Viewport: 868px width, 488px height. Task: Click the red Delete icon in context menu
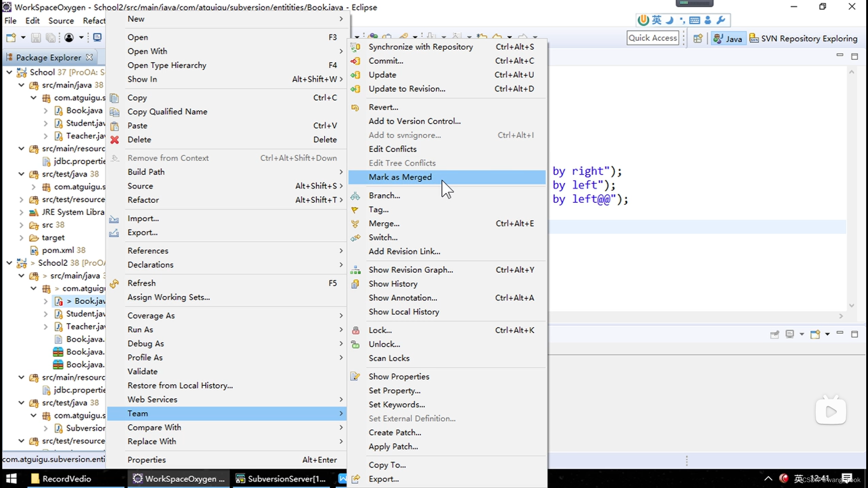click(115, 140)
